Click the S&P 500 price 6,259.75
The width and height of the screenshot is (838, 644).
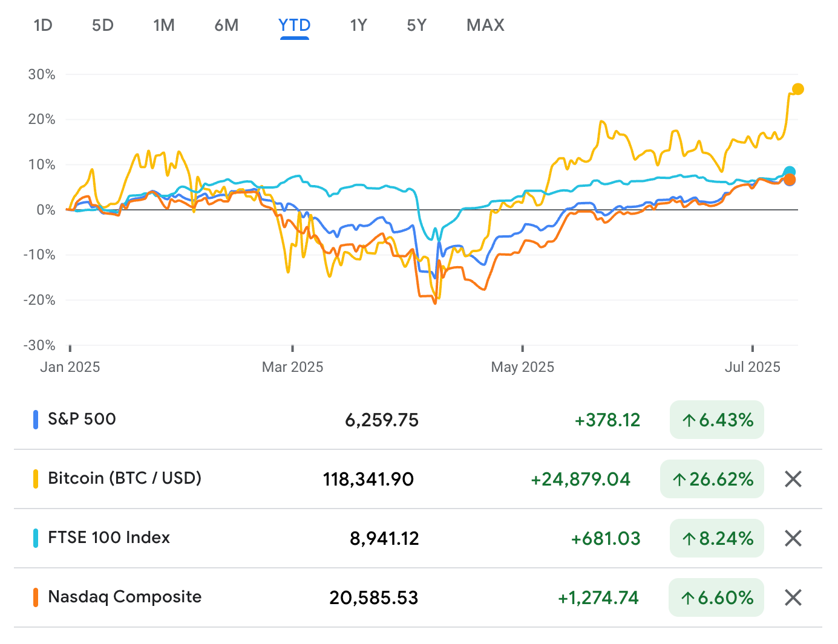tap(382, 420)
